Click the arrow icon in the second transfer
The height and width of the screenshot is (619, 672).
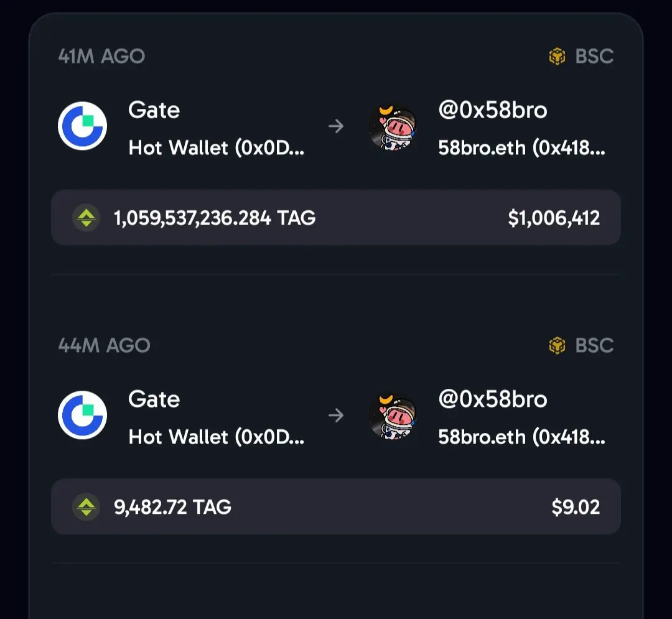(x=336, y=415)
